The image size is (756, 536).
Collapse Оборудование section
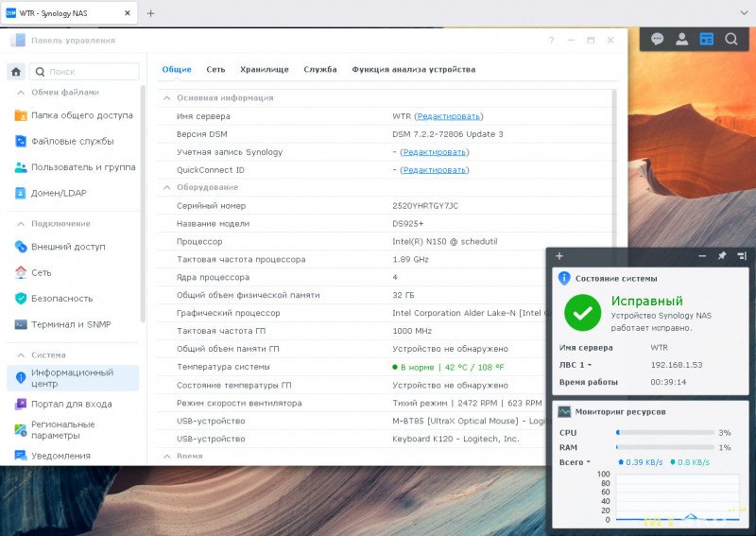pos(167,187)
